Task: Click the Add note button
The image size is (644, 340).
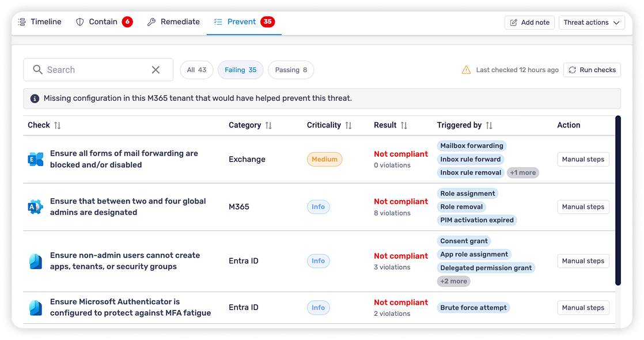Action: (x=529, y=22)
